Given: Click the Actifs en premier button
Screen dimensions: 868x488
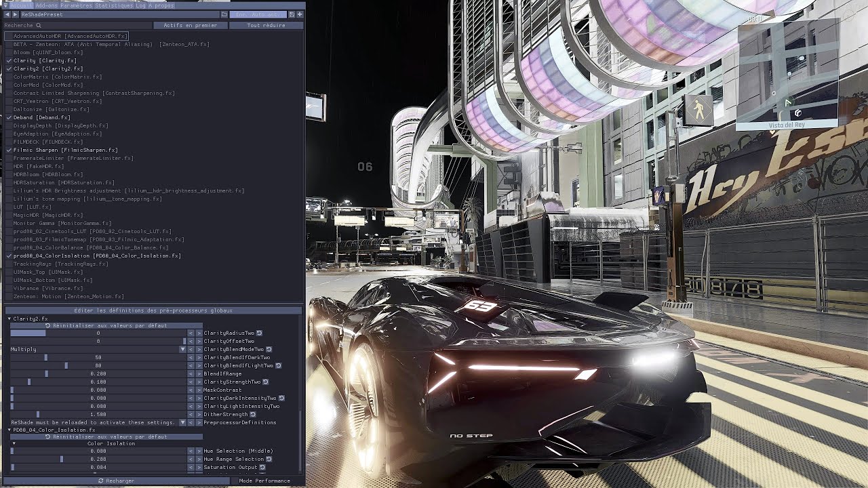Looking at the screenshot, I should 191,26.
